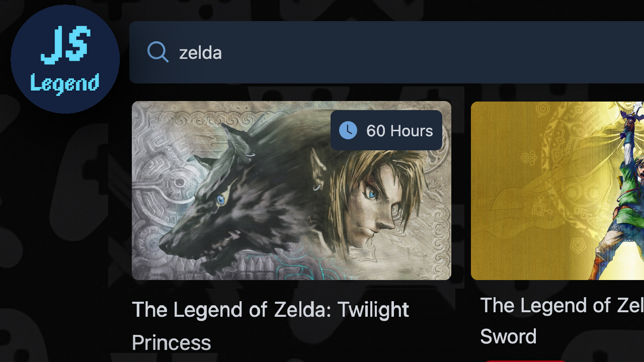This screenshot has height=362, width=644.
Task: Click the '60 Hours' text label
Action: [x=399, y=131]
